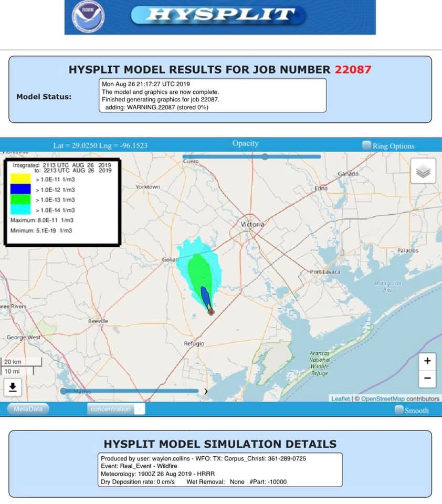Click the red source marker on map

[211, 312]
